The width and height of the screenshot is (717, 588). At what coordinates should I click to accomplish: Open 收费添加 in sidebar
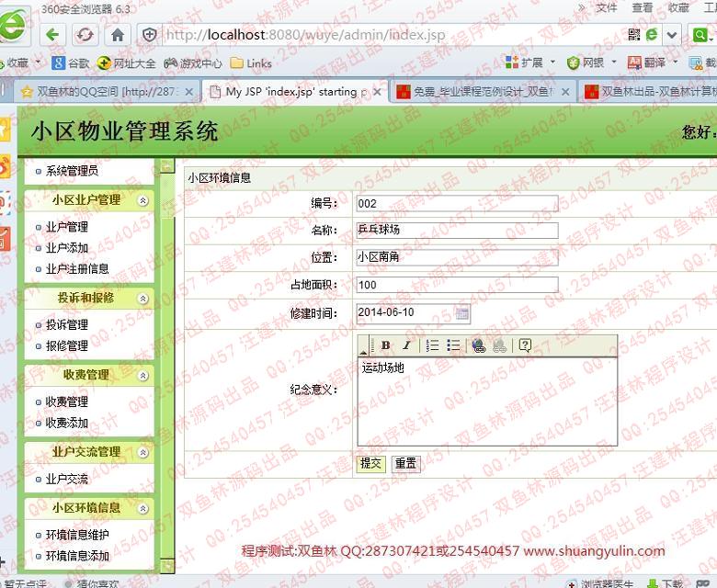(x=67, y=423)
